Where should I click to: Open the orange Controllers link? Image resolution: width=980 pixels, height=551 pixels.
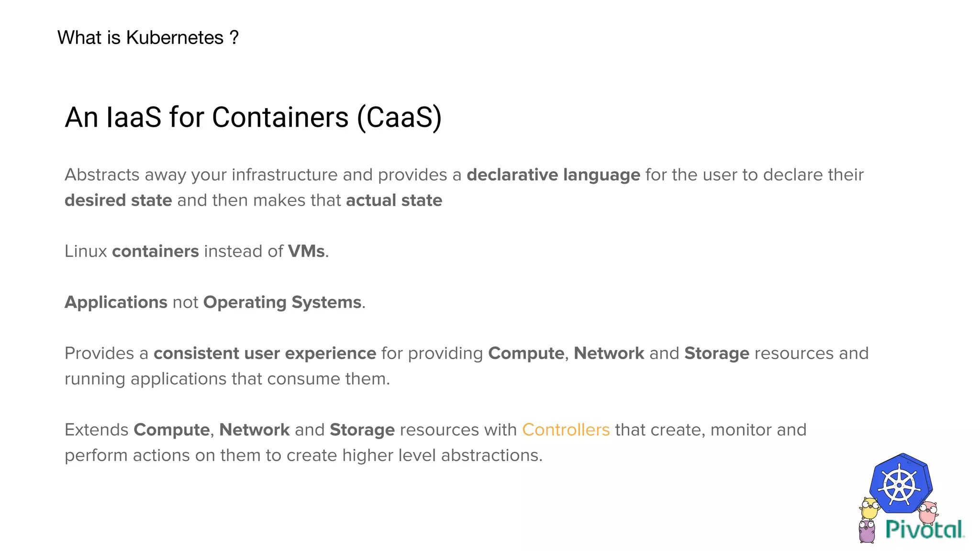566,430
